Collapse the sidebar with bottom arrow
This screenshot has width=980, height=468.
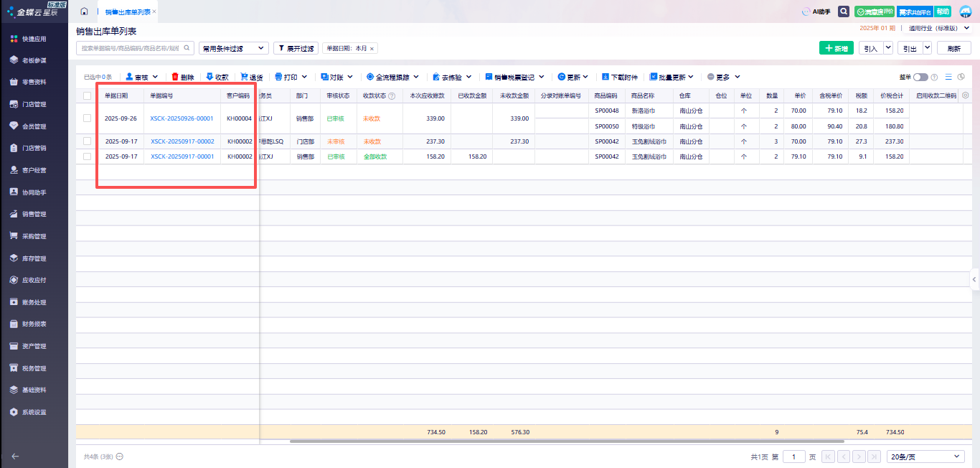pyautogui.click(x=15, y=456)
